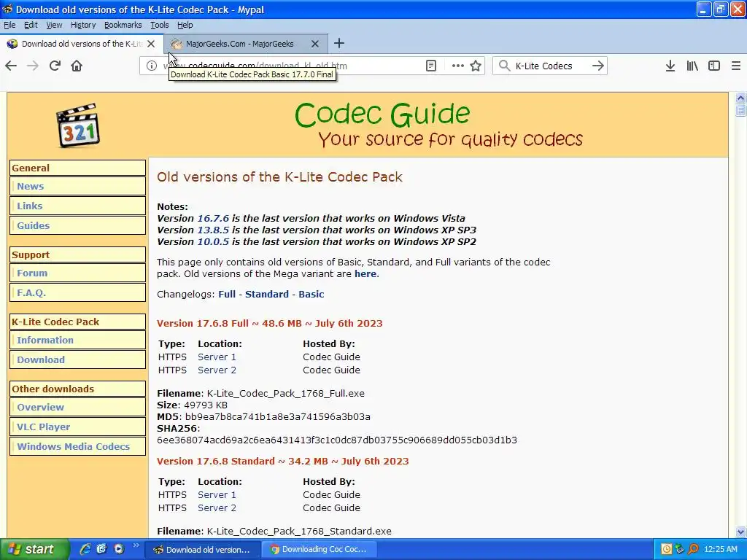The image size is (747, 560).
Task: Expand the quick launch chevron
Action: 136,545
